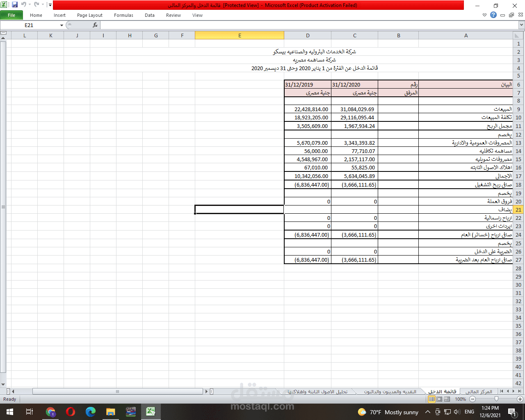
Task: Click the 100% zoom level button
Action: point(460,399)
